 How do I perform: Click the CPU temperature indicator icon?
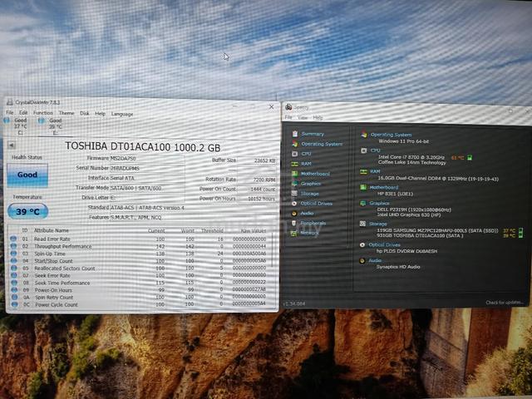click(x=470, y=158)
